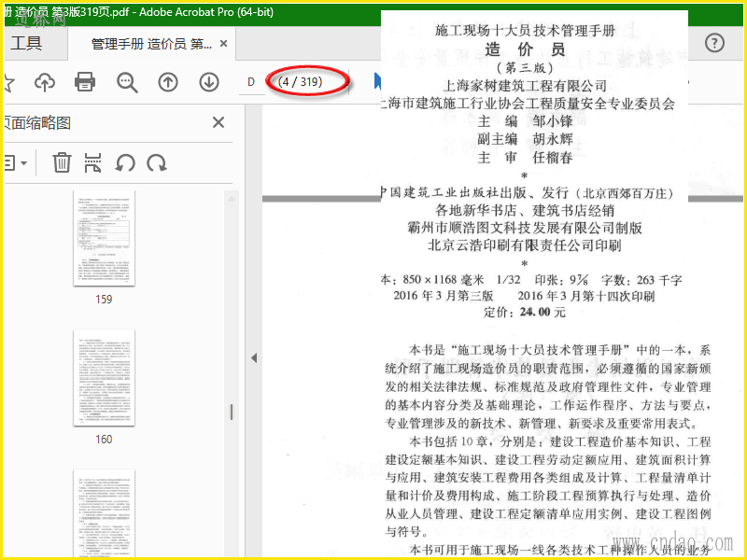
Task: Close the 管理手册 造价员 document tab
Action: pos(223,44)
